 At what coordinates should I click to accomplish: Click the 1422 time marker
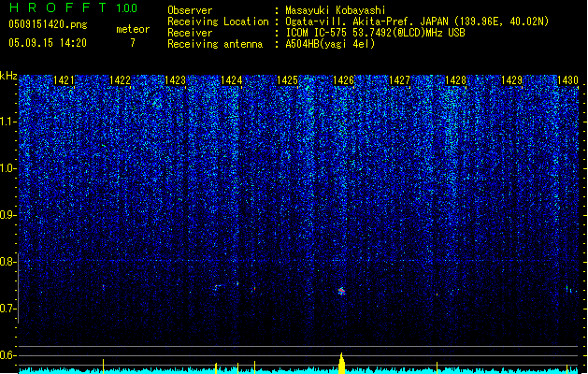click(120, 80)
